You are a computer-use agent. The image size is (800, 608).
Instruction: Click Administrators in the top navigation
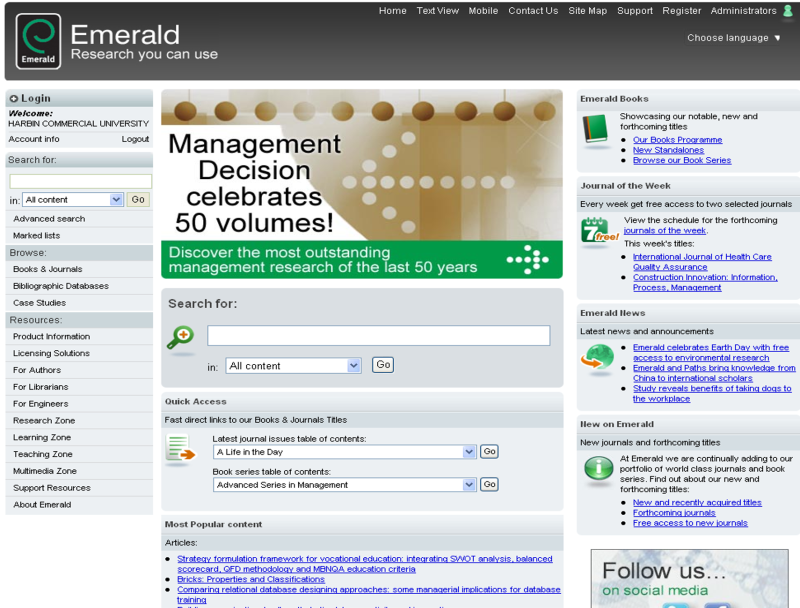pos(743,11)
